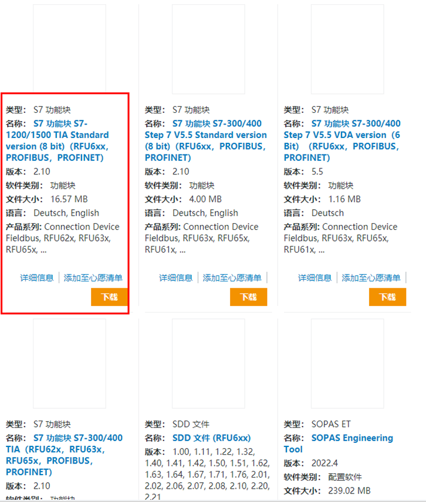426x504 pixels.
Task: Add 4.00 MB Standard version to 心愿清单
Action: pos(232,278)
